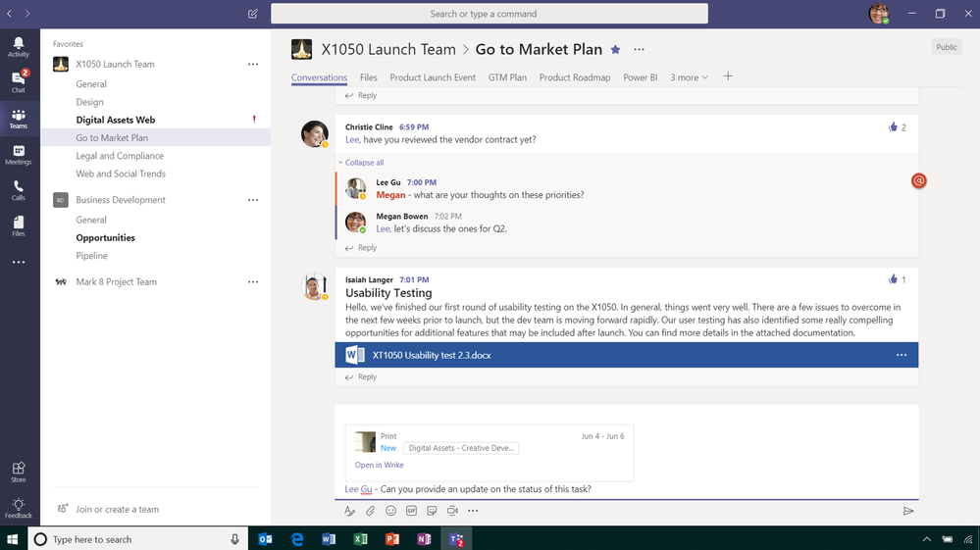
Task: Open more compose extensions
Action: point(473,511)
